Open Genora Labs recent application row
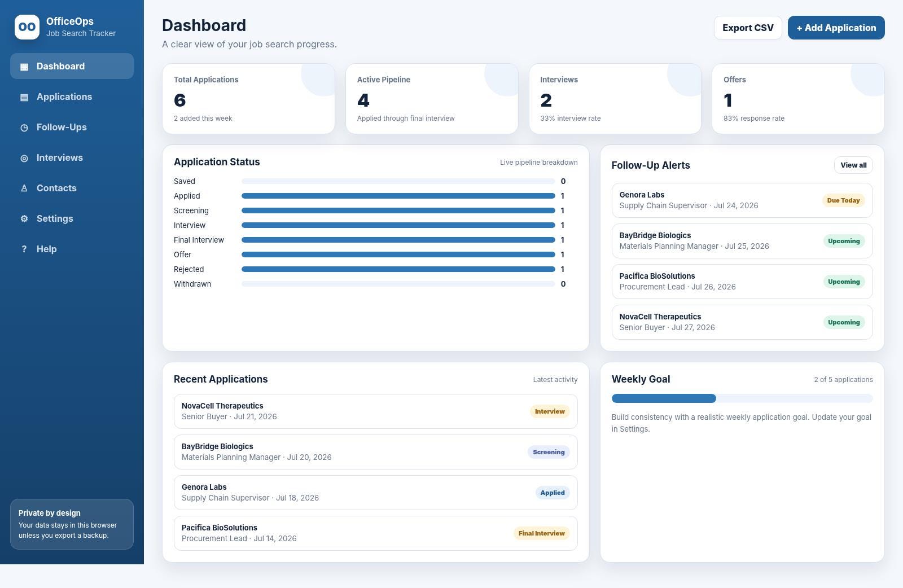The image size is (903, 588). pos(376,493)
